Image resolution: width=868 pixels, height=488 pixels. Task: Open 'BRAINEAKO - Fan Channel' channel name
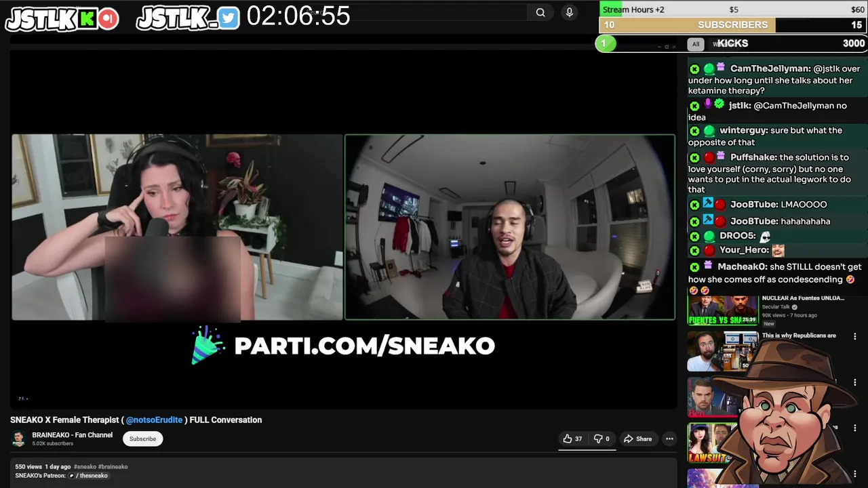point(72,435)
